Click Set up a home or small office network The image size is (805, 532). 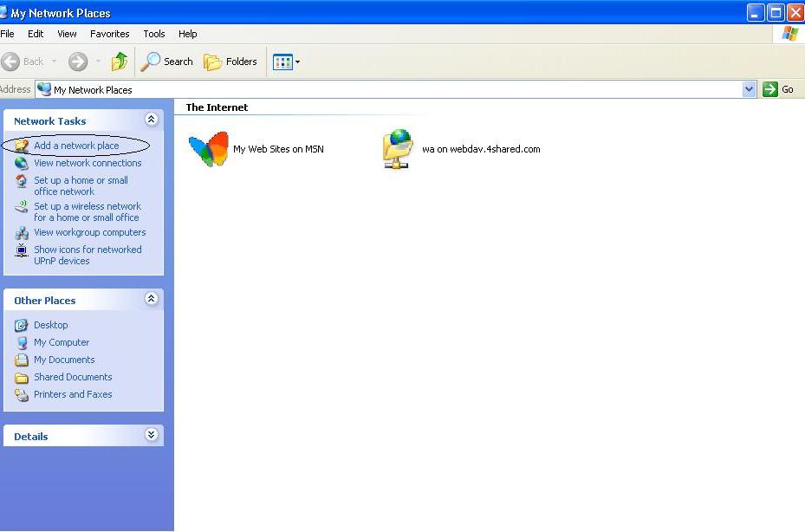click(81, 186)
